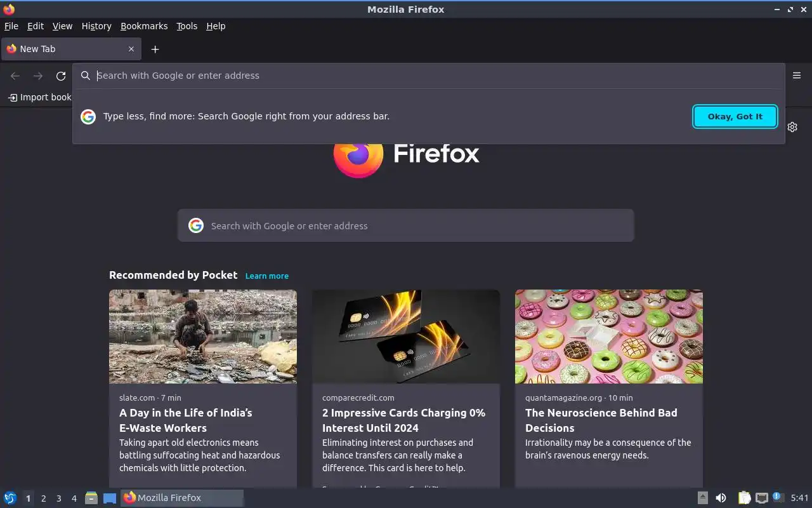Open the file manager taskbar icon

[91, 498]
